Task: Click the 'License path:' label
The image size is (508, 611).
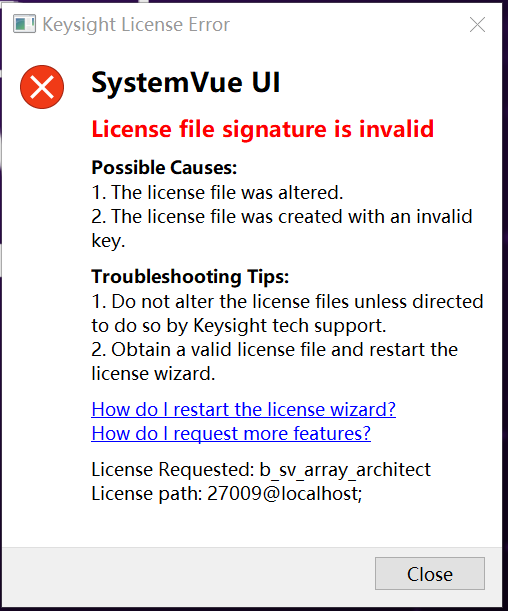Action: coord(146,493)
